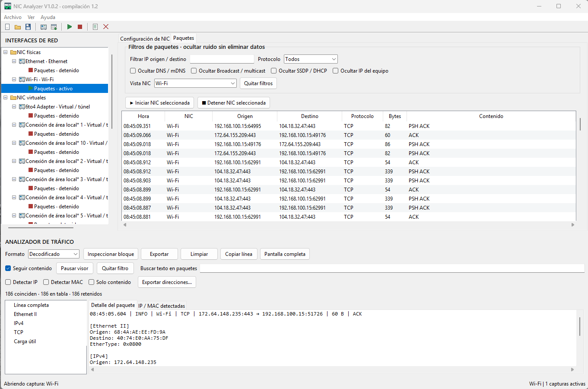The image size is (588, 389).
Task: Click the Quitar filtros button
Action: pos(258,83)
